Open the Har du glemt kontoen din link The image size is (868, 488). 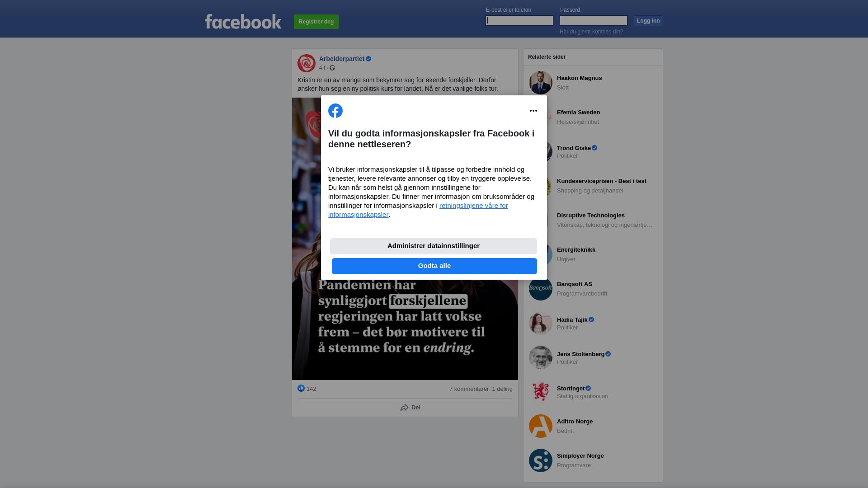pyautogui.click(x=591, y=32)
